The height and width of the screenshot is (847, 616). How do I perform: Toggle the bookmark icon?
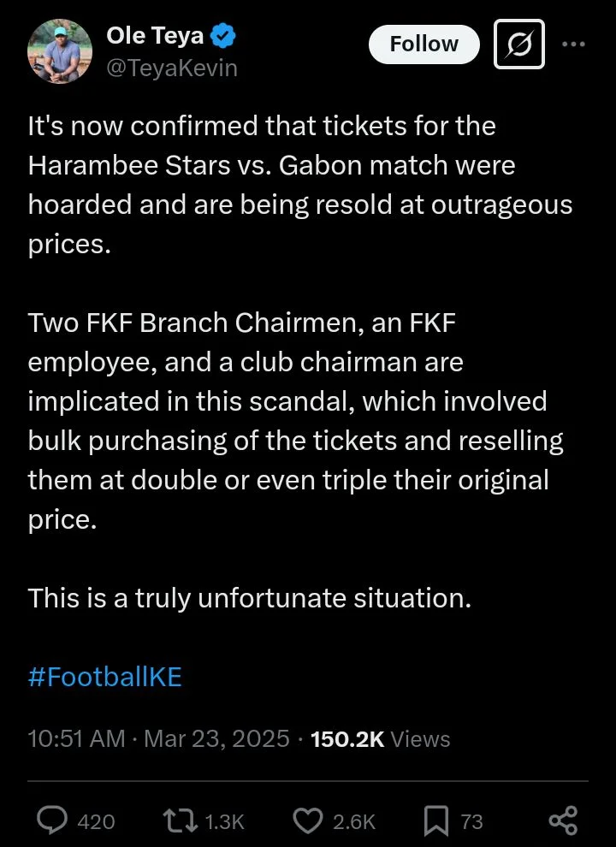[436, 821]
